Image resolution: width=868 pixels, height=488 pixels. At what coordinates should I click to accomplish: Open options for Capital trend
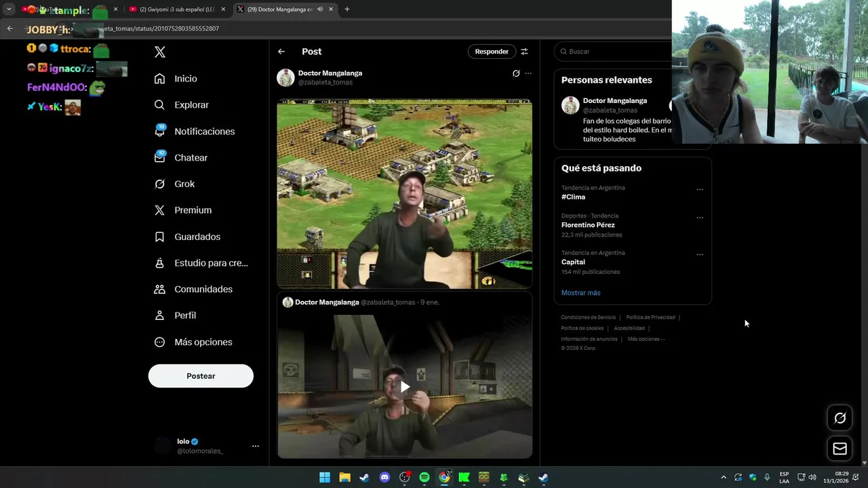click(x=700, y=255)
